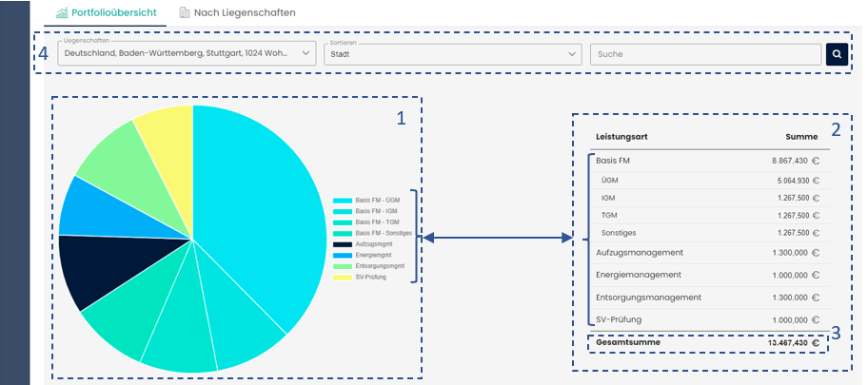Click the Leistungsart column header
The height and width of the screenshot is (385, 868).
coord(621,136)
